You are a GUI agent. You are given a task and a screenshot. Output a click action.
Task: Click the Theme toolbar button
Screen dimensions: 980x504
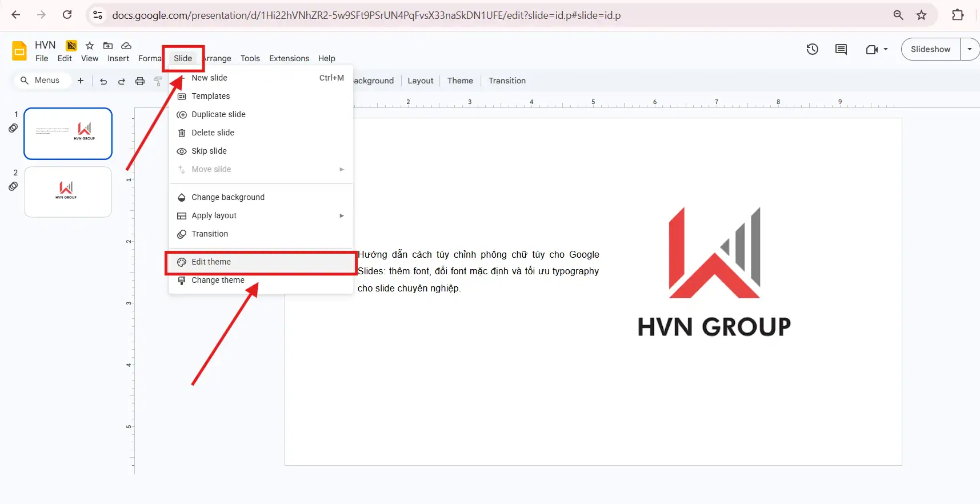click(460, 81)
